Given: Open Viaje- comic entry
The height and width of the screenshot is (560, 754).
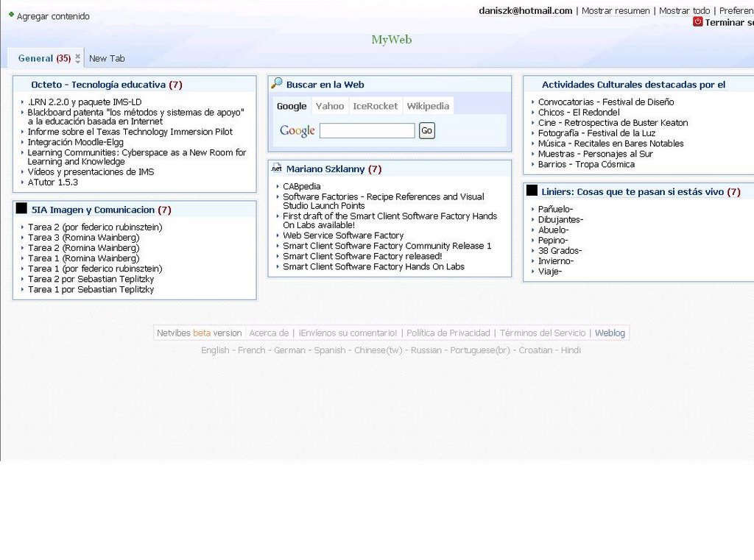Looking at the screenshot, I should point(549,272).
